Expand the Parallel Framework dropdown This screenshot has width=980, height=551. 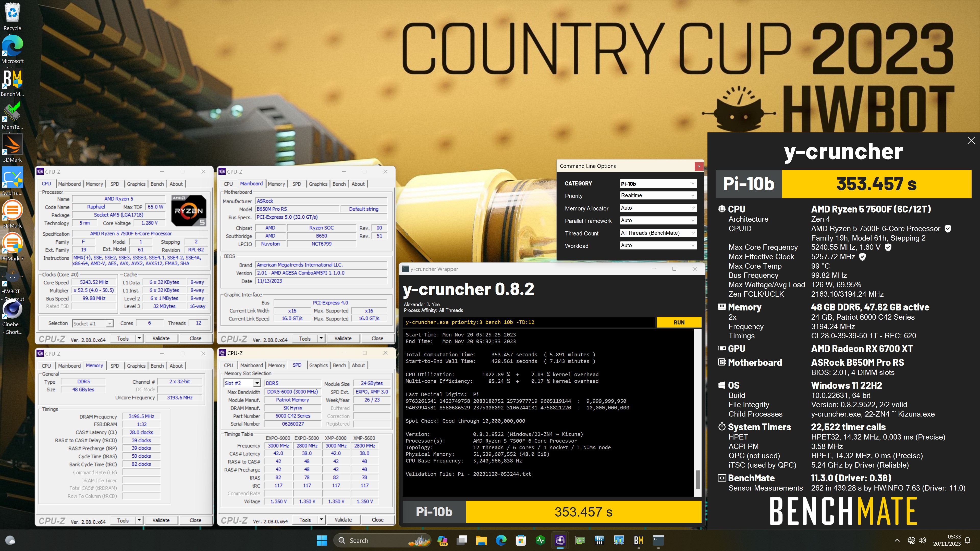click(658, 221)
